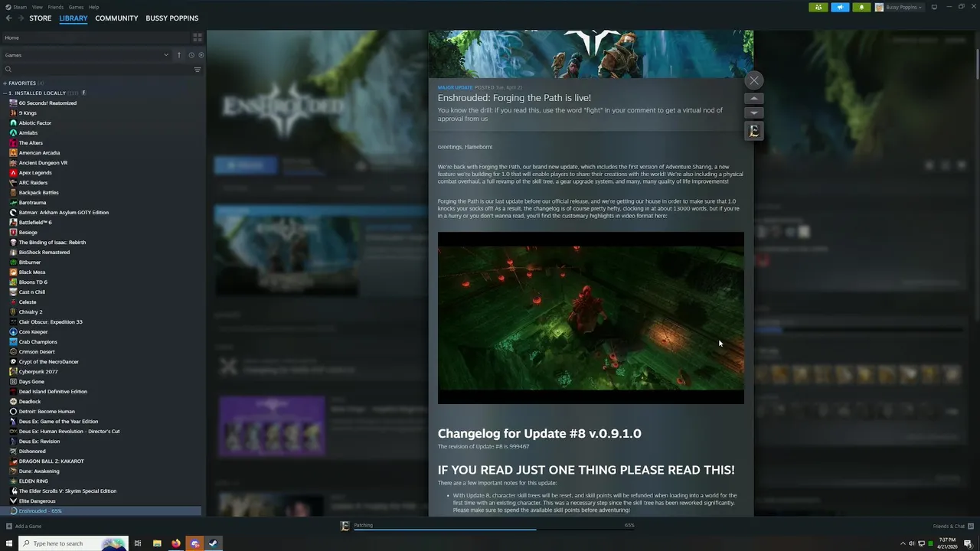
Task: Toggle collections grid view icon
Action: click(x=198, y=37)
